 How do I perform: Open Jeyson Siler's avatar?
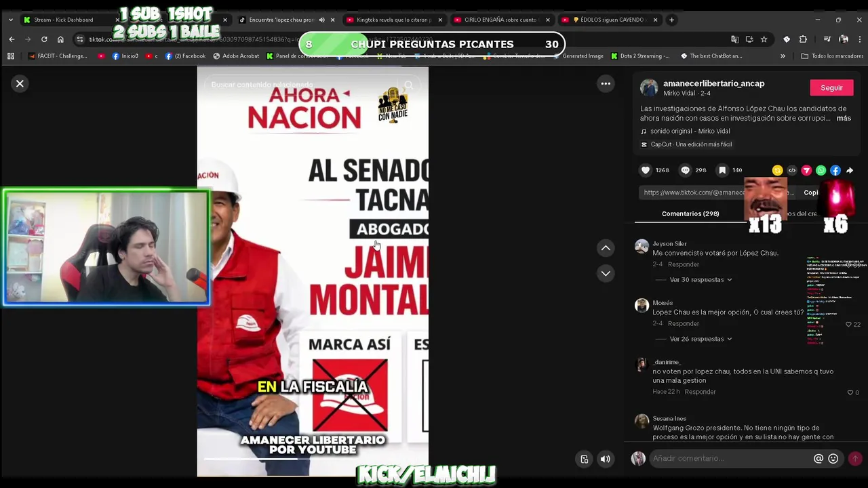tap(642, 246)
